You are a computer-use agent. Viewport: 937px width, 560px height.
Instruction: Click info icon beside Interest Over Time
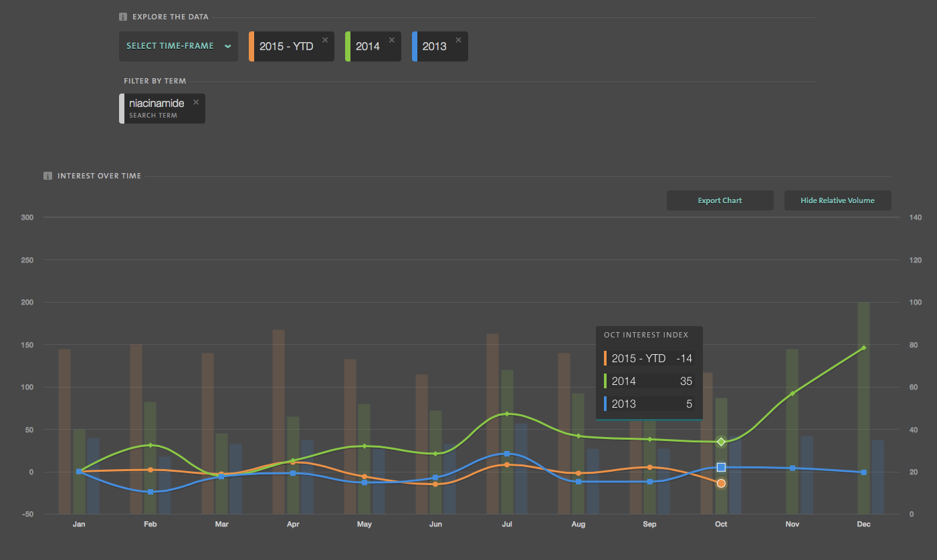pyautogui.click(x=48, y=176)
